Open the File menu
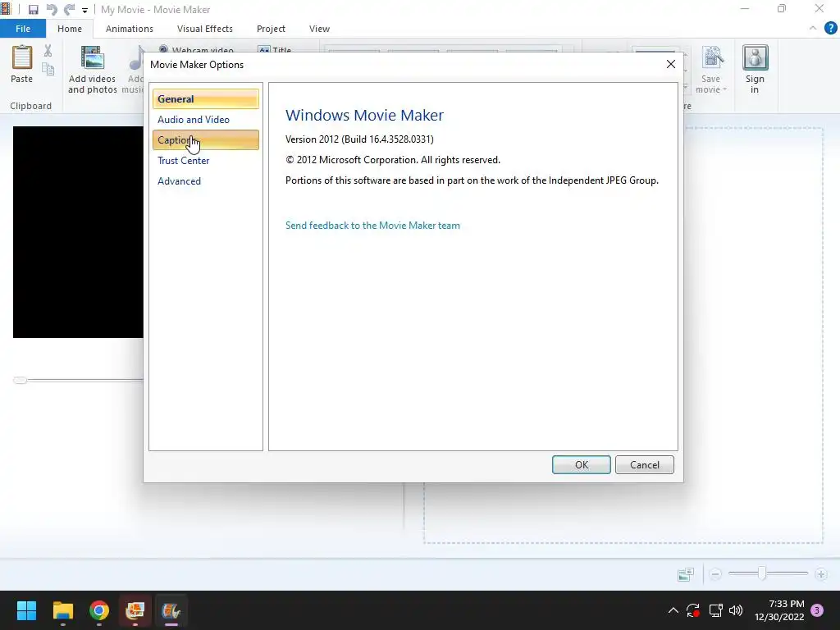 23,29
